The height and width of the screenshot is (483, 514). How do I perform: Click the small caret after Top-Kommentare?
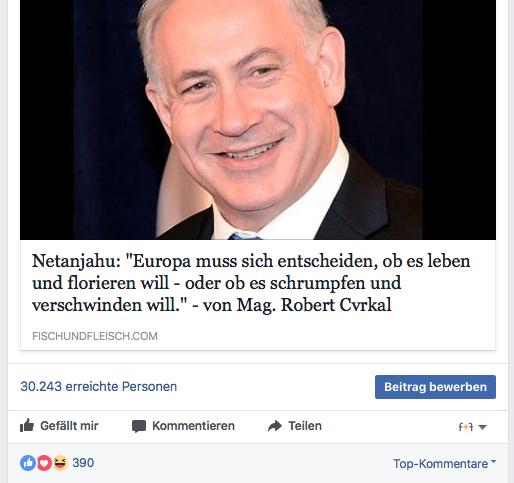(x=493, y=462)
